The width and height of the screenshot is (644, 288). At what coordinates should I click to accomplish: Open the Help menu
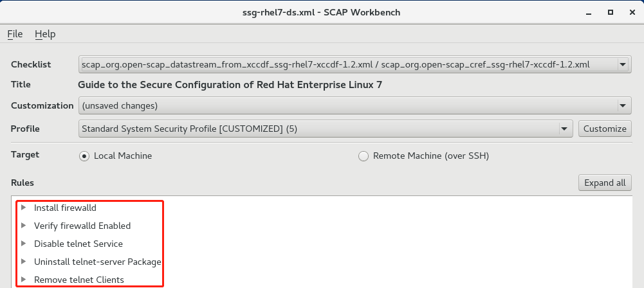[45, 34]
